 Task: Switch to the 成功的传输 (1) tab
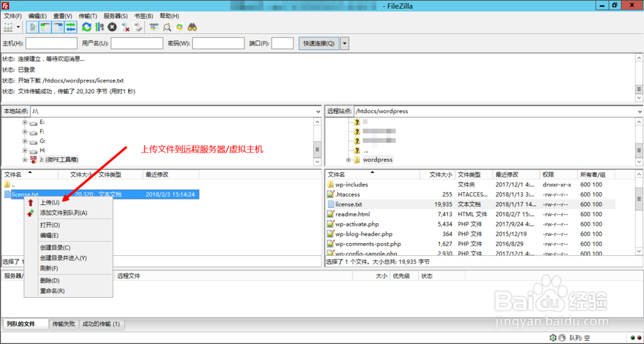point(101,324)
